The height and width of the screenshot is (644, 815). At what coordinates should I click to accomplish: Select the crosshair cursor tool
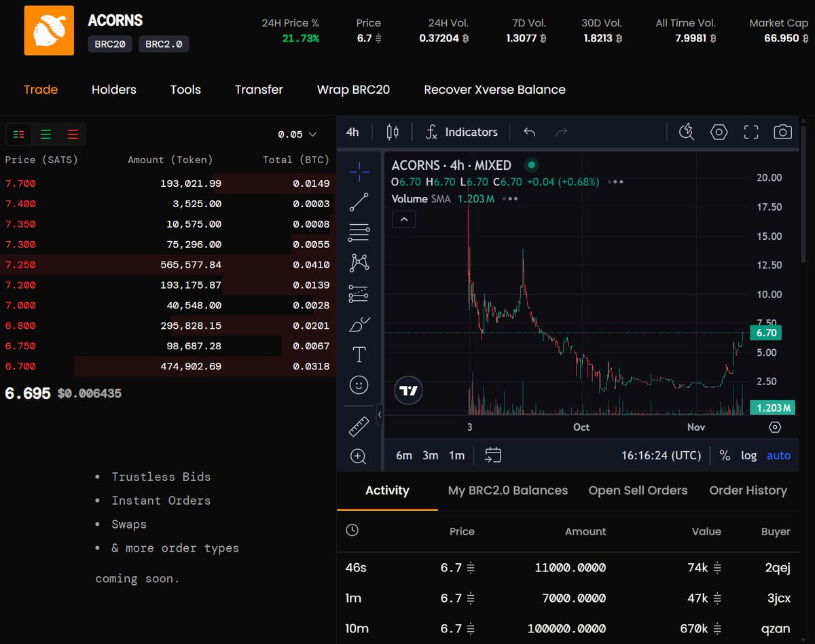[359, 172]
